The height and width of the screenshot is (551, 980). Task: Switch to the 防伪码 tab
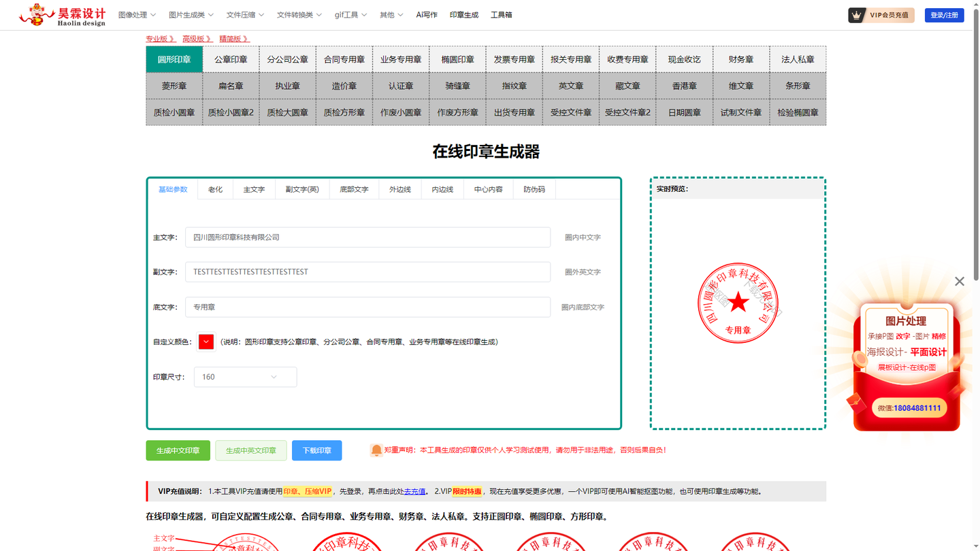[534, 189]
